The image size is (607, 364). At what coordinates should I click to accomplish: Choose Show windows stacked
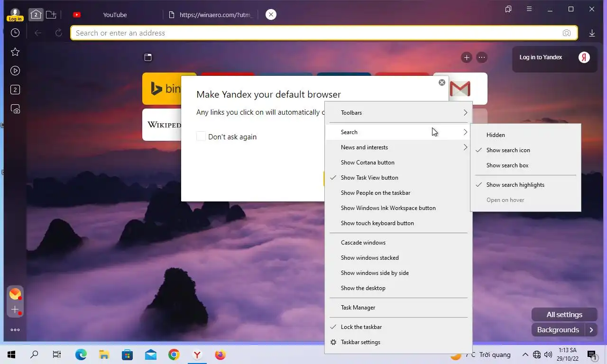pos(398,258)
